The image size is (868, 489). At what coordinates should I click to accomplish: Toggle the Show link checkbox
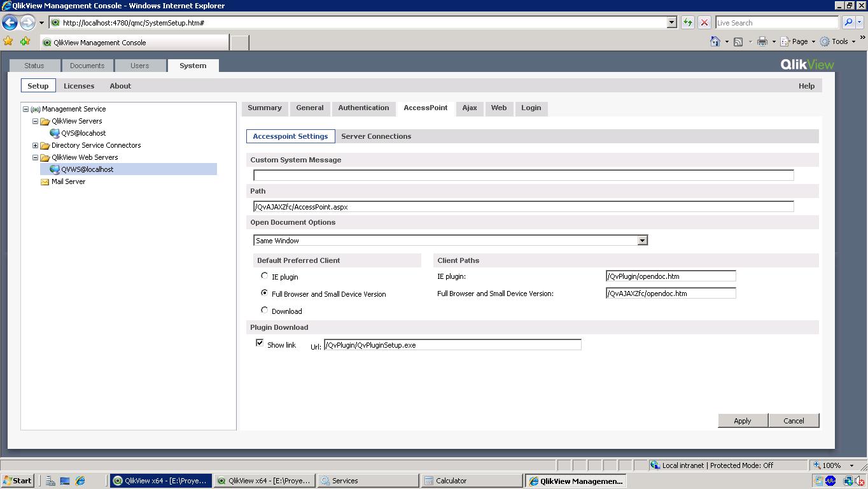coord(260,343)
